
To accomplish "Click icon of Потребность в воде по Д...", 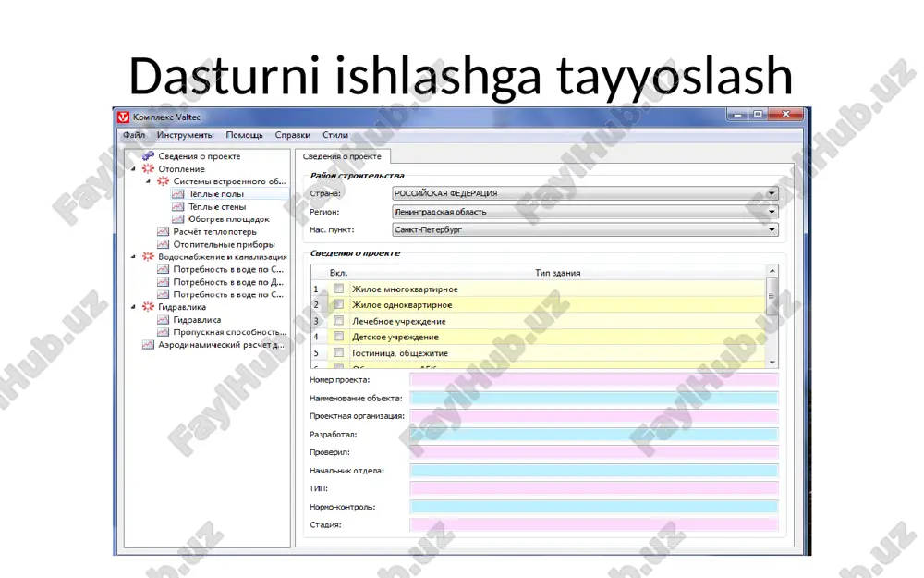I will tap(164, 282).
